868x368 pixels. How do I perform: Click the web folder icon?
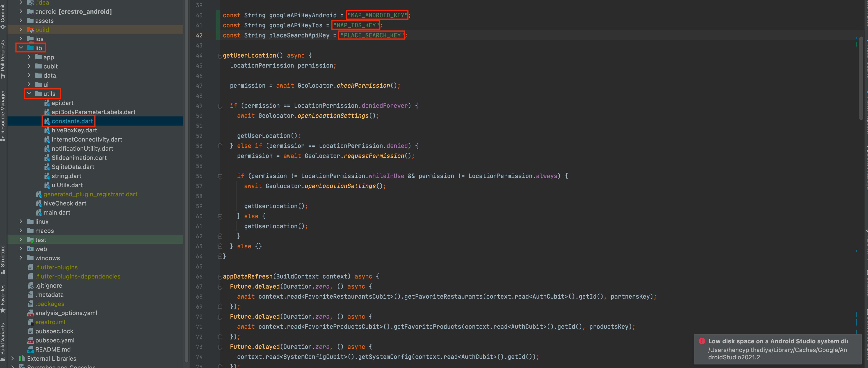coord(30,249)
